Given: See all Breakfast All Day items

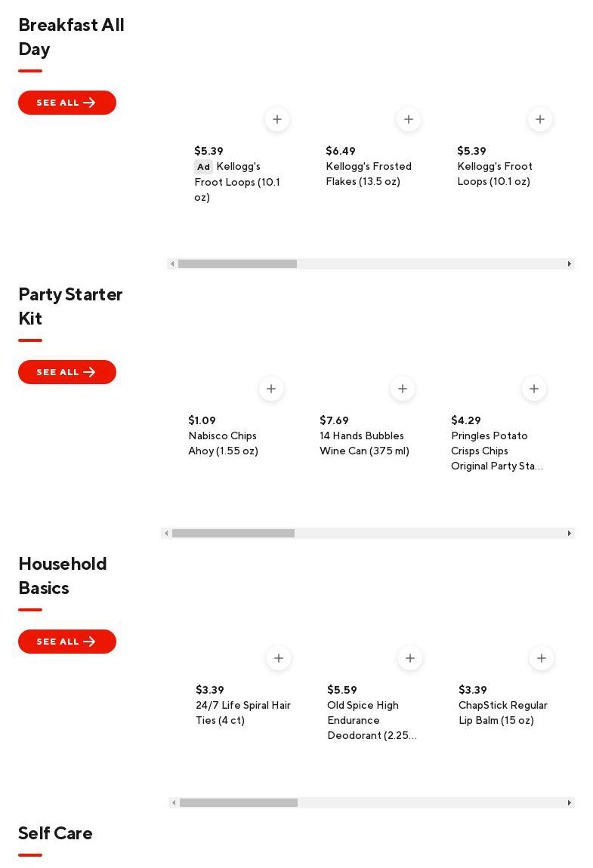Looking at the screenshot, I should coord(67,103).
